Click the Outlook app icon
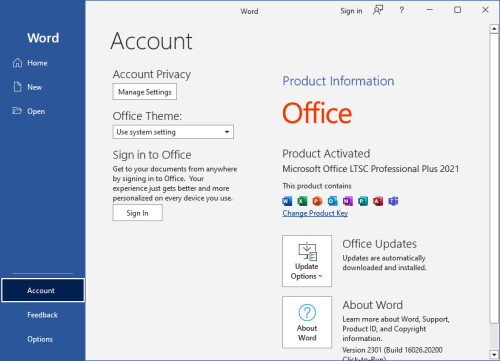 pyautogui.click(x=332, y=201)
